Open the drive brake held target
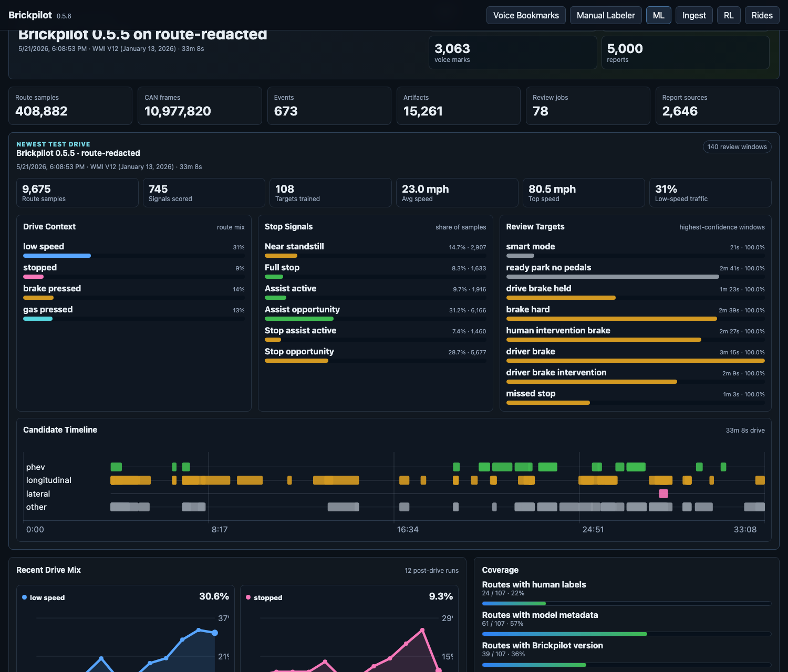Screen dimensions: 788x672 tap(635, 292)
